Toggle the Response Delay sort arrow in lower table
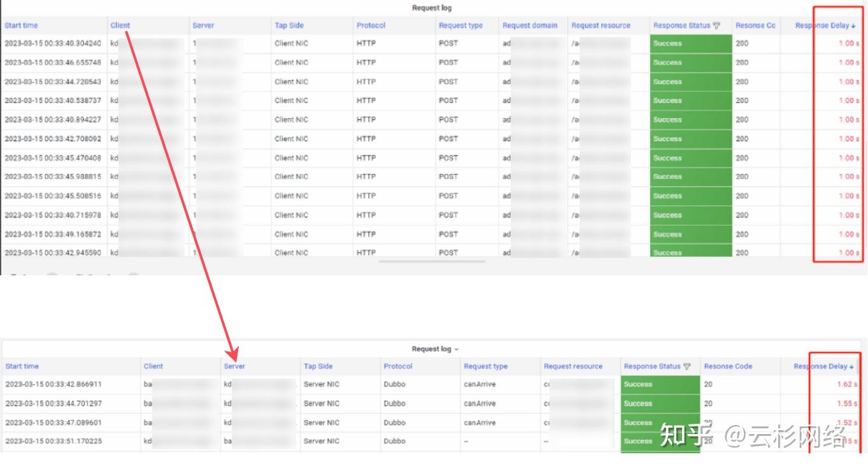Screen dimensions: 868x471 click(x=851, y=366)
